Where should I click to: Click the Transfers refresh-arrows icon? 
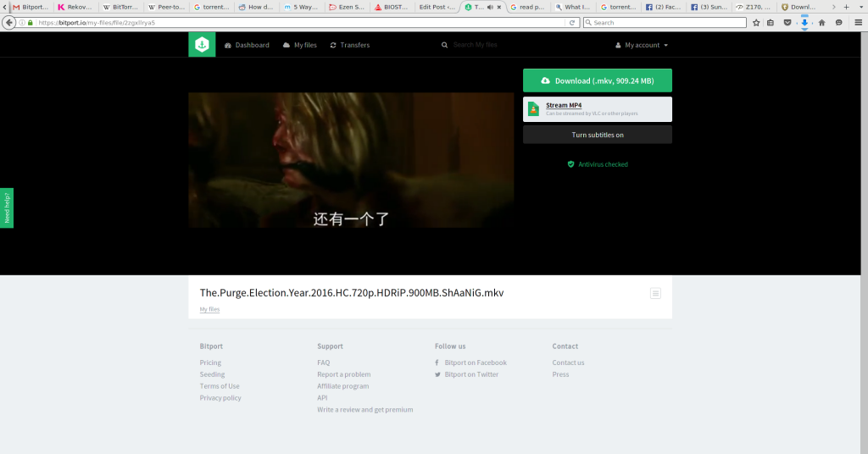point(333,46)
